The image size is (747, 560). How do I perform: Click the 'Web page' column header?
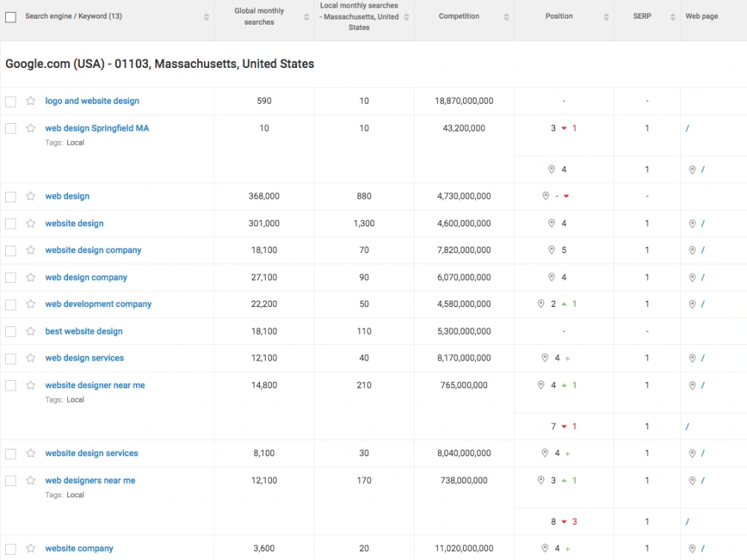pos(701,16)
